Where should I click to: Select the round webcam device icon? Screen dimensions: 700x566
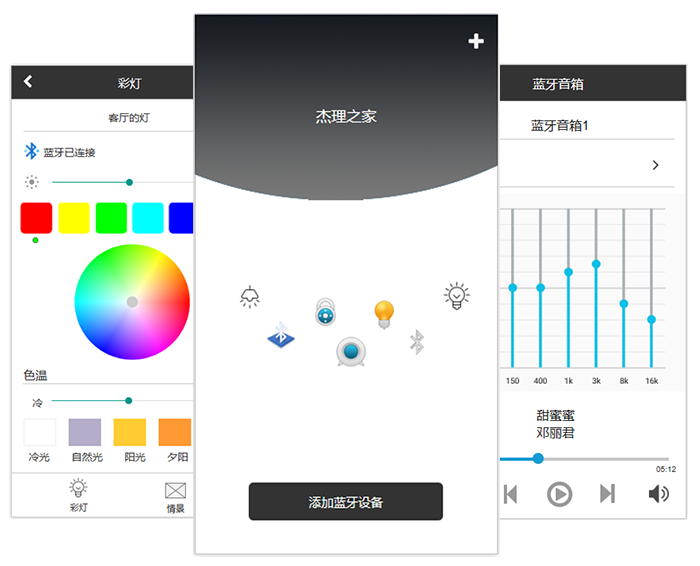[350, 351]
